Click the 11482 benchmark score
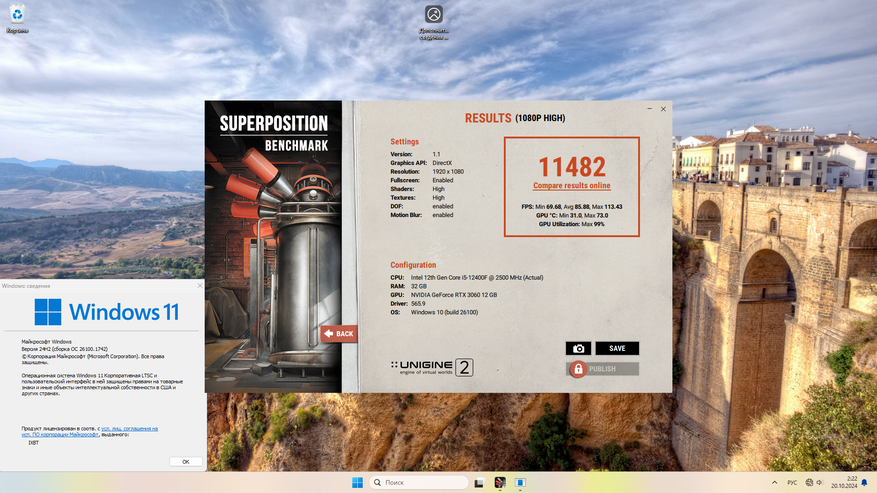The width and height of the screenshot is (877, 493). click(x=572, y=166)
